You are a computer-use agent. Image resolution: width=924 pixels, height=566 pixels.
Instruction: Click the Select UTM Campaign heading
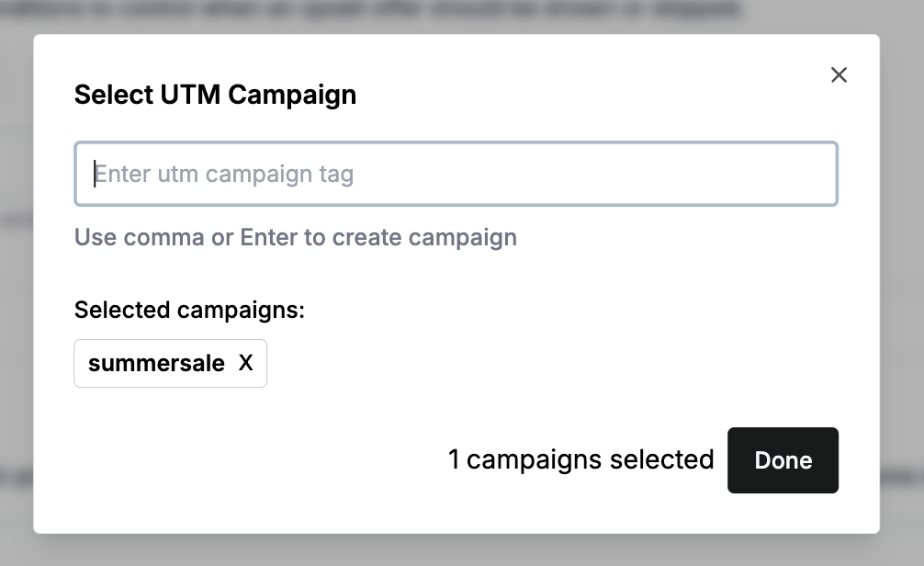click(215, 95)
